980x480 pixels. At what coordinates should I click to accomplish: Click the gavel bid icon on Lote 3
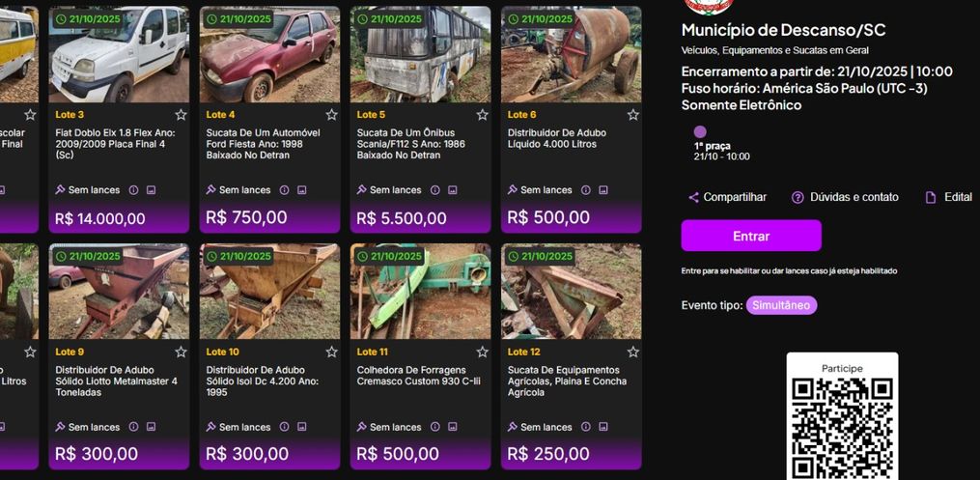(60, 190)
